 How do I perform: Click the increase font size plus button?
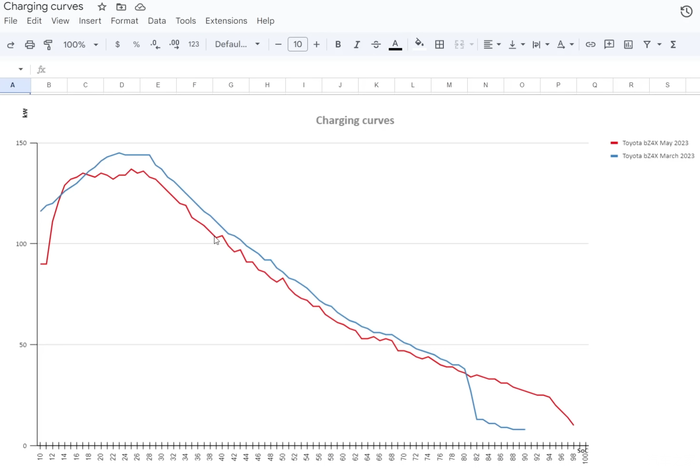pos(317,44)
